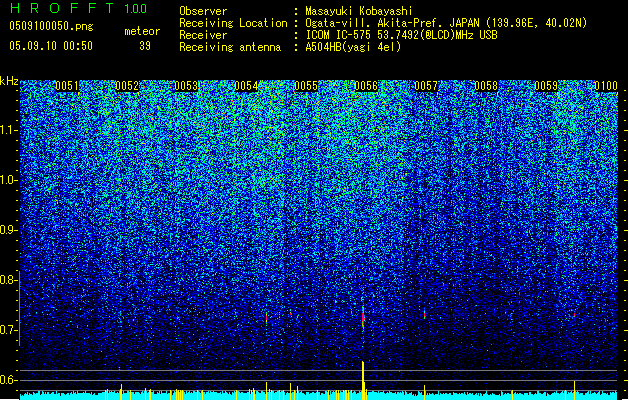The width and height of the screenshot is (629, 400).
Task: Click the 1.0 kHz frequency label
Action: point(9,180)
